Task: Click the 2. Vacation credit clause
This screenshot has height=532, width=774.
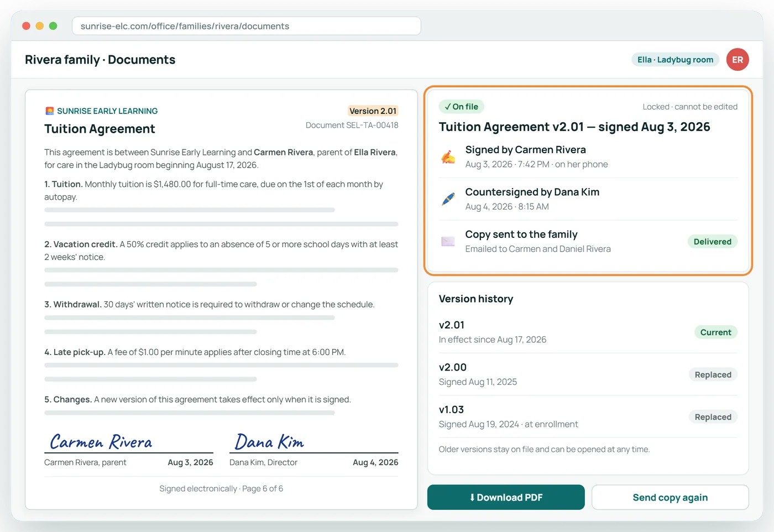Action: coord(221,251)
